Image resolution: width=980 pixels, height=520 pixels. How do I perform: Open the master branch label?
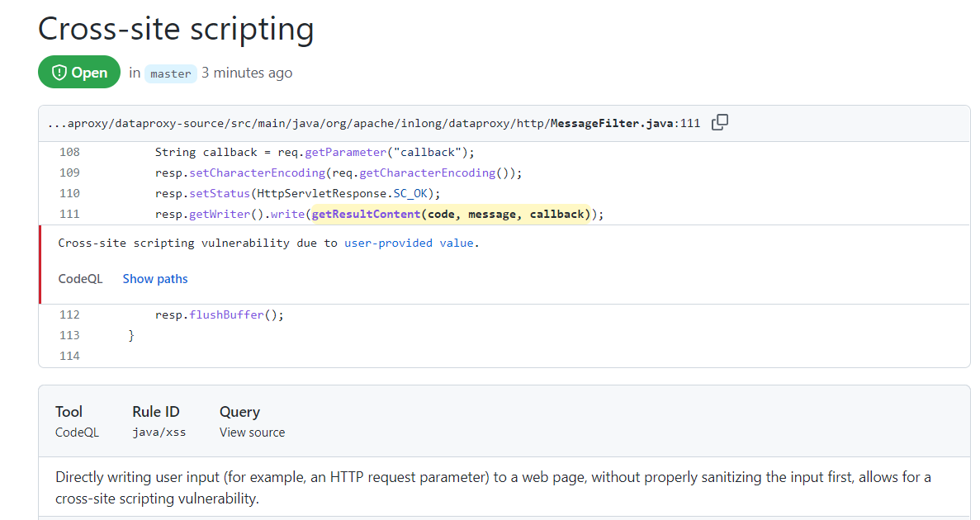click(171, 73)
